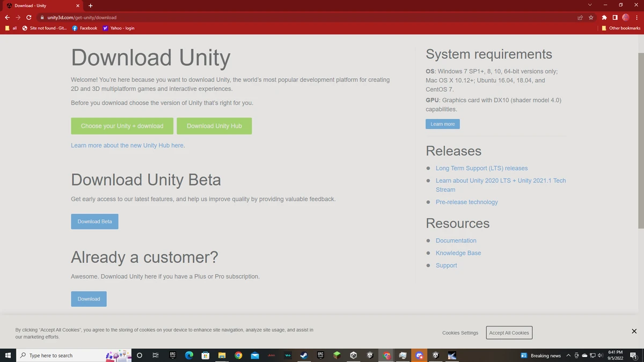Select the Download - Unity tab
Screen dimensions: 644x362
point(38,5)
